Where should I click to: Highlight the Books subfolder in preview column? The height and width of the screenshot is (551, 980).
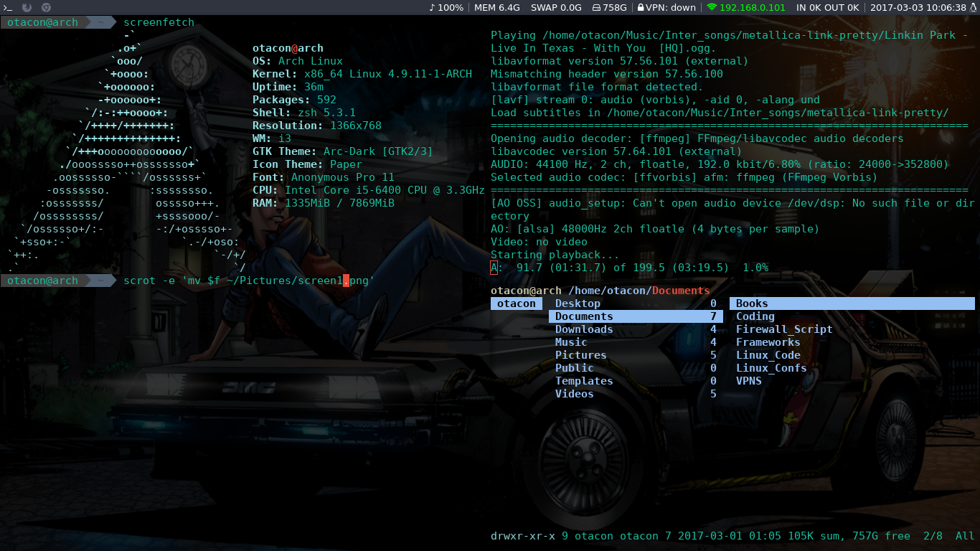click(852, 303)
